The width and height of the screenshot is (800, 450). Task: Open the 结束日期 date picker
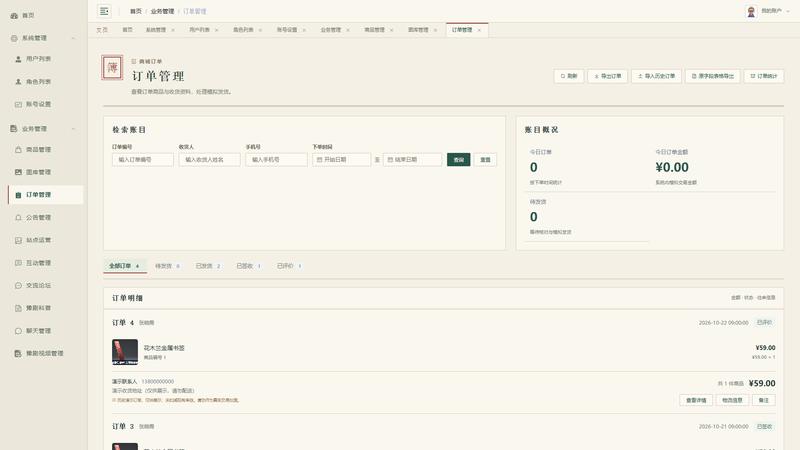click(x=412, y=160)
